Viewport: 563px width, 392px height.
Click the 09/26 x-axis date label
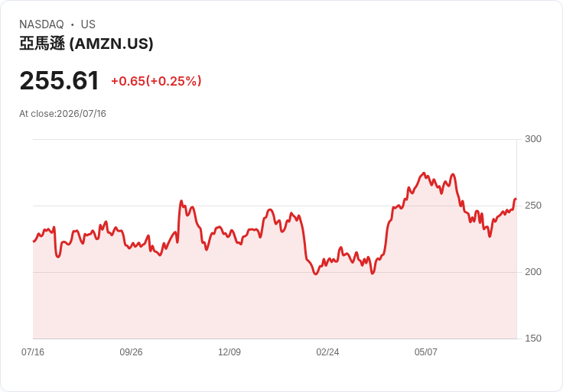point(131,352)
